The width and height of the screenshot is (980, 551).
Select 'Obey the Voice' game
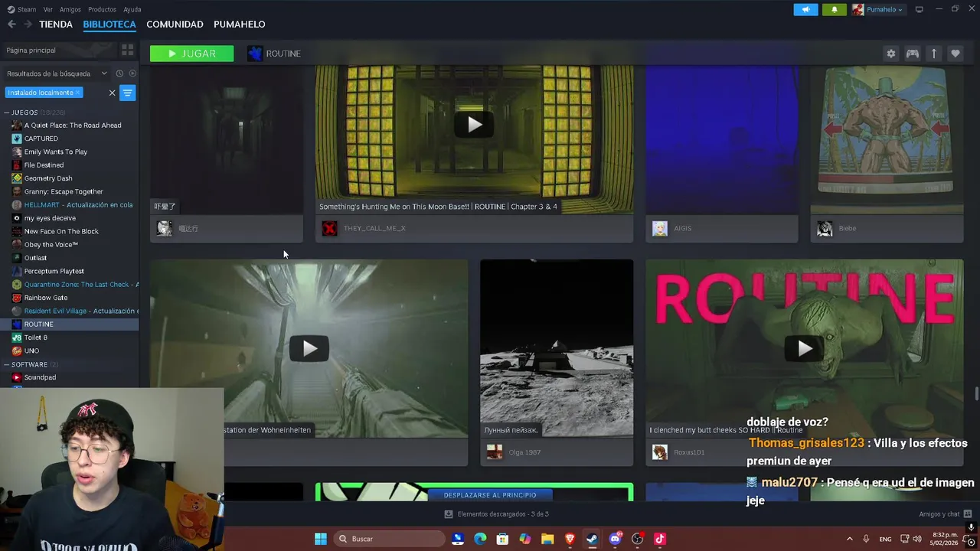tap(51, 245)
